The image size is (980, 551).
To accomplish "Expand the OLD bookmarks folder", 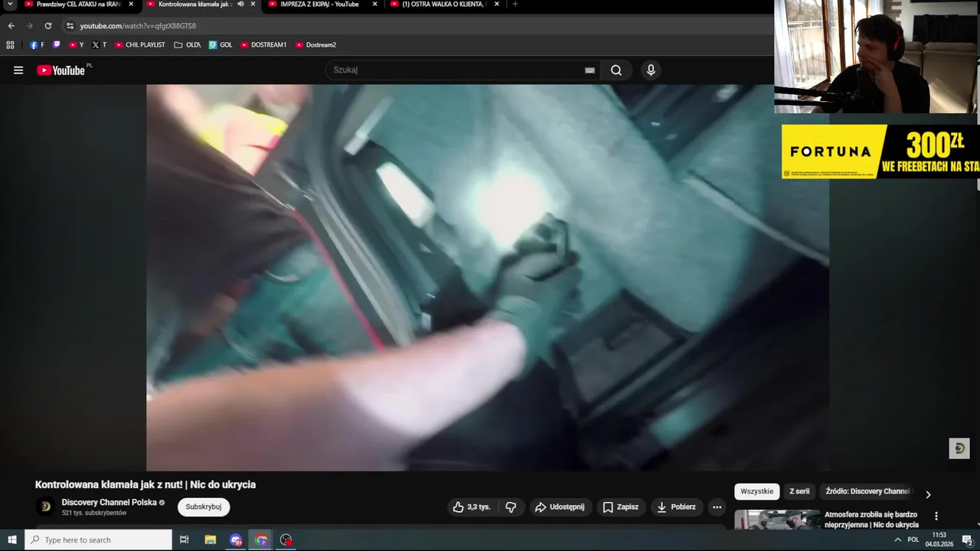I will (188, 44).
